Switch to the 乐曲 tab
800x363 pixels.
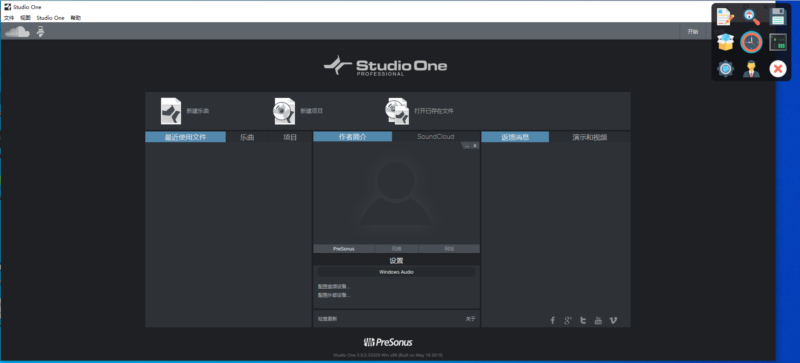tap(247, 137)
